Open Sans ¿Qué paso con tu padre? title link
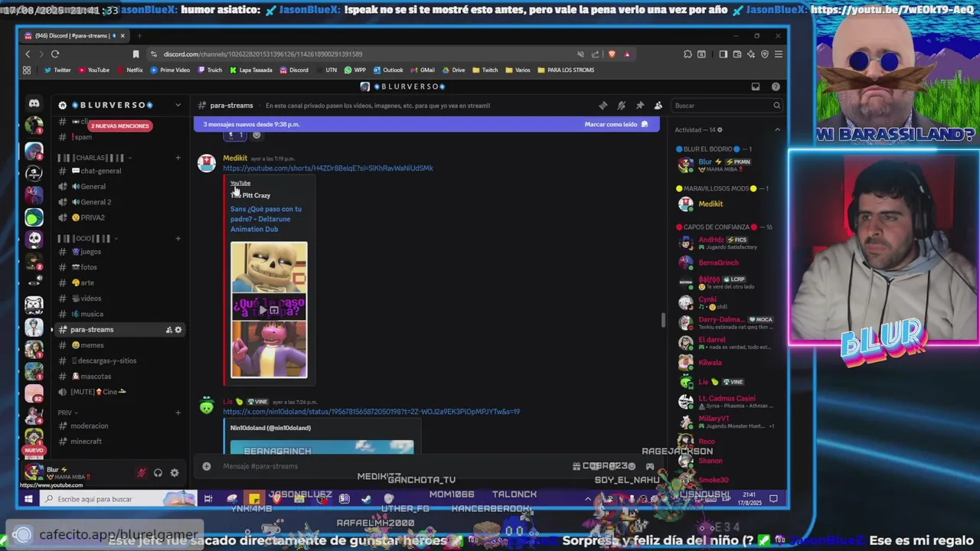The height and width of the screenshot is (551, 980). [x=266, y=219]
